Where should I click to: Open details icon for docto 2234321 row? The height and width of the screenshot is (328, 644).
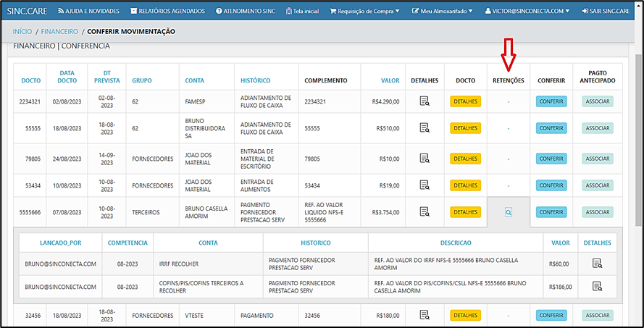[425, 101]
